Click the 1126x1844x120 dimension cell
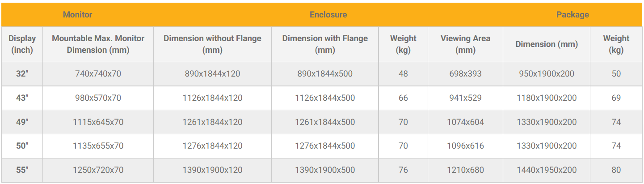644x184 pixels. tap(212, 98)
